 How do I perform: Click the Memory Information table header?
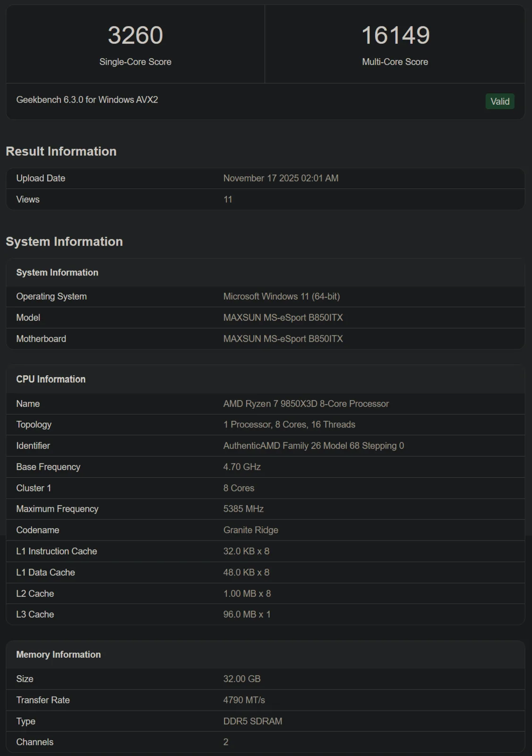pyautogui.click(x=59, y=654)
